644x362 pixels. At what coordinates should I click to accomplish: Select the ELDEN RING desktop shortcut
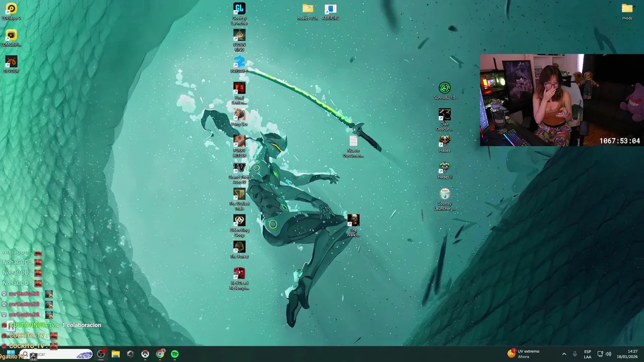pos(239,40)
